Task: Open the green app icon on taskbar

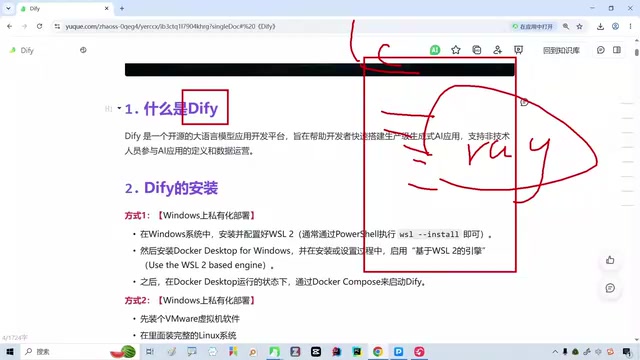Action: (x=274, y=351)
